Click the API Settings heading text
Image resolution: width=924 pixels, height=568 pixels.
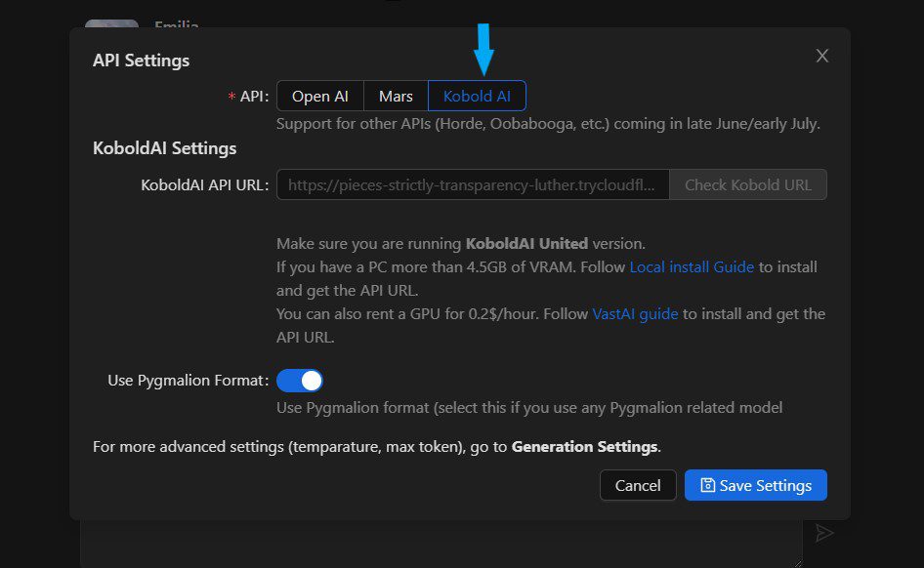pyautogui.click(x=142, y=61)
